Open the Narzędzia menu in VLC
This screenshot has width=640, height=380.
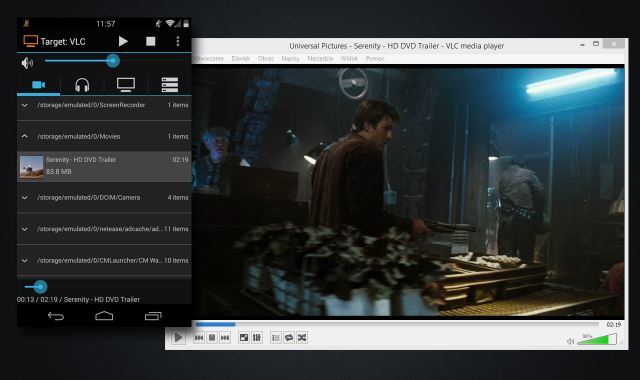point(320,58)
